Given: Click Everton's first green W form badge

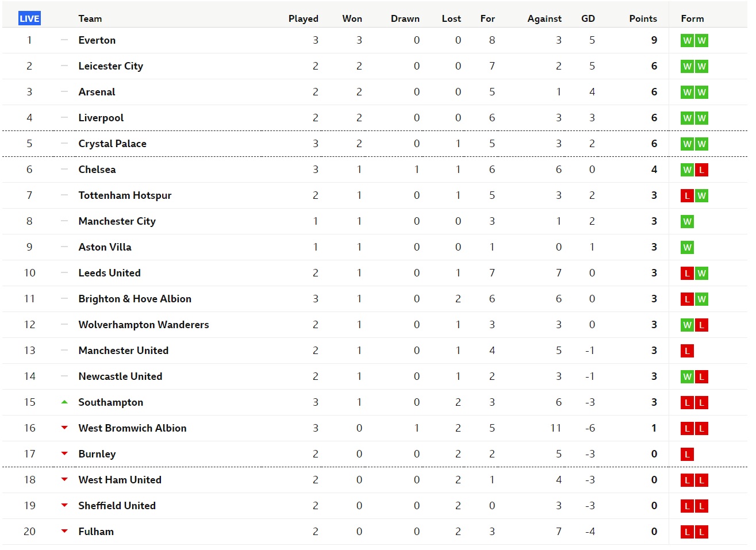Looking at the screenshot, I should point(687,41).
